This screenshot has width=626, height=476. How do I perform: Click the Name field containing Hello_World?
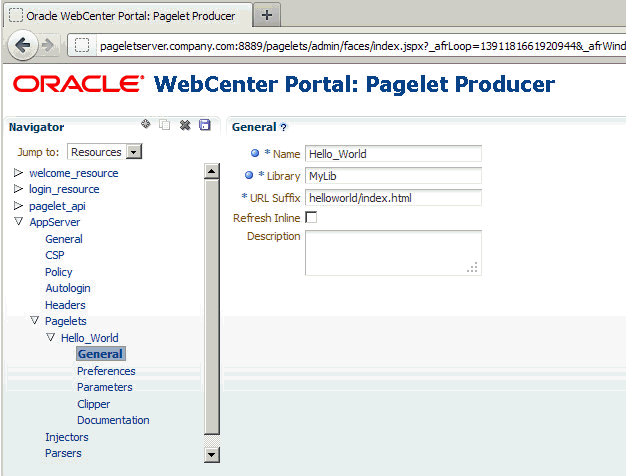393,154
